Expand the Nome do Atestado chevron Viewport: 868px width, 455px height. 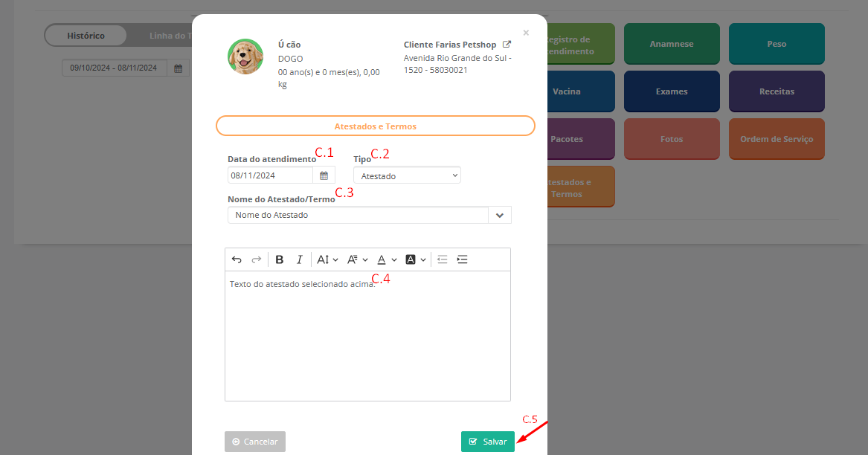[499, 215]
